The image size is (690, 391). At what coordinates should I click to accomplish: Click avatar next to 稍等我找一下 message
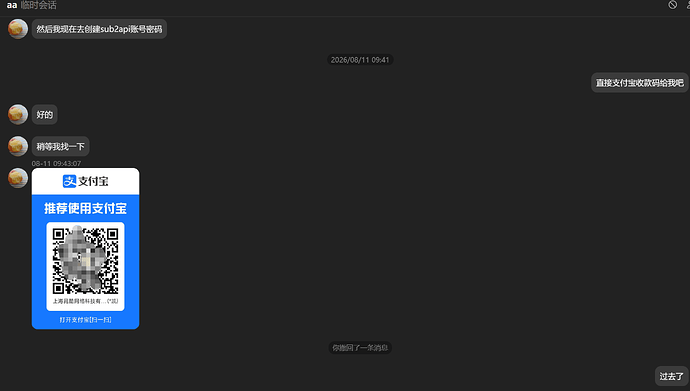tap(18, 146)
